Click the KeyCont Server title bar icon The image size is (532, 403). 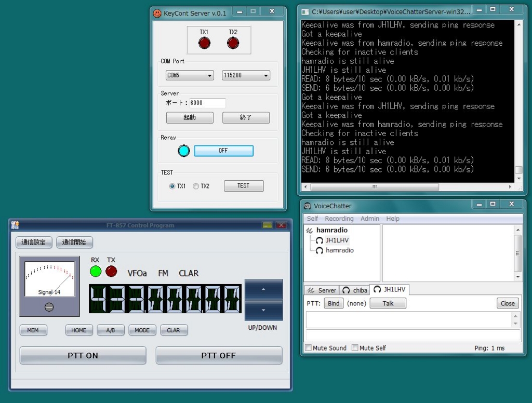[157, 13]
